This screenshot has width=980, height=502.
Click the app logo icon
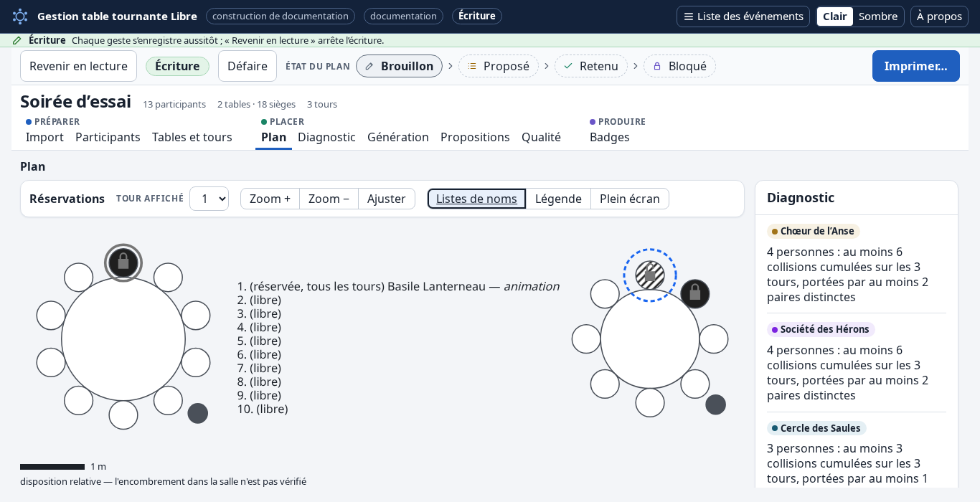pos(20,16)
